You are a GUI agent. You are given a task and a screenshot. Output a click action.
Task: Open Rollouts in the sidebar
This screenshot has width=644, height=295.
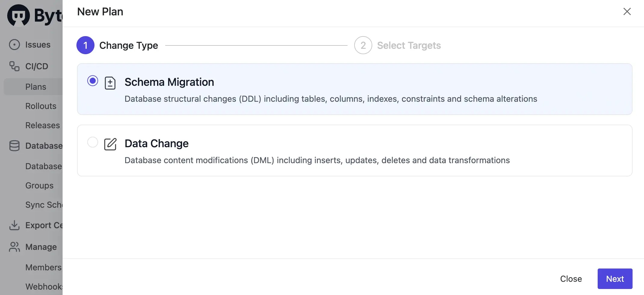click(41, 106)
